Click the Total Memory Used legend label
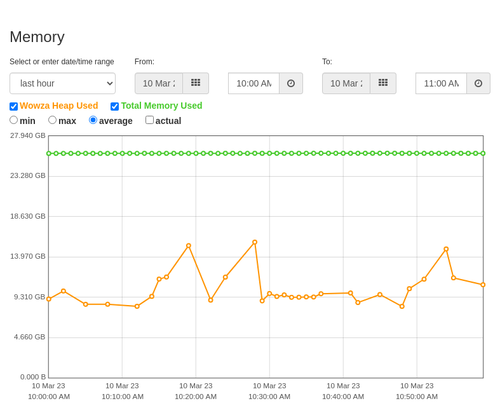This screenshot has width=500, height=403. click(x=162, y=106)
